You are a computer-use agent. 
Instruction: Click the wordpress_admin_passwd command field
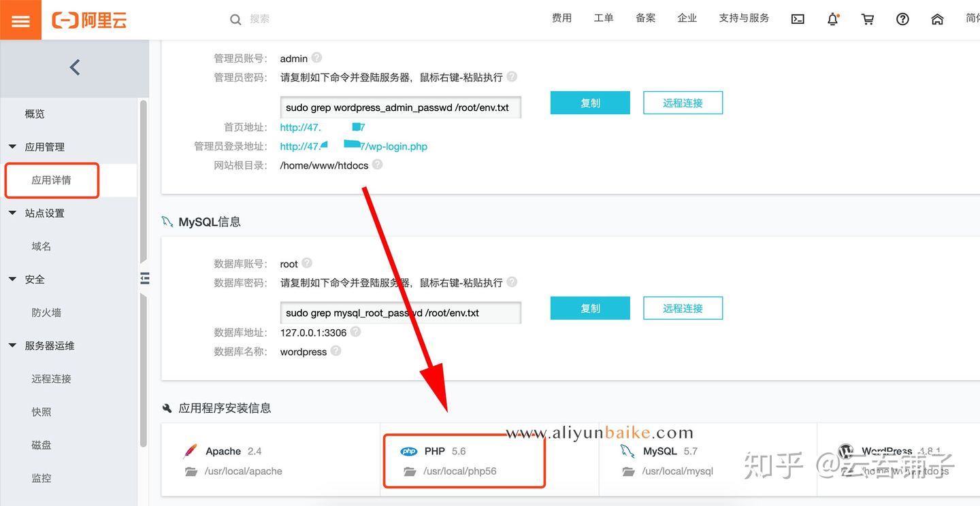pos(401,107)
